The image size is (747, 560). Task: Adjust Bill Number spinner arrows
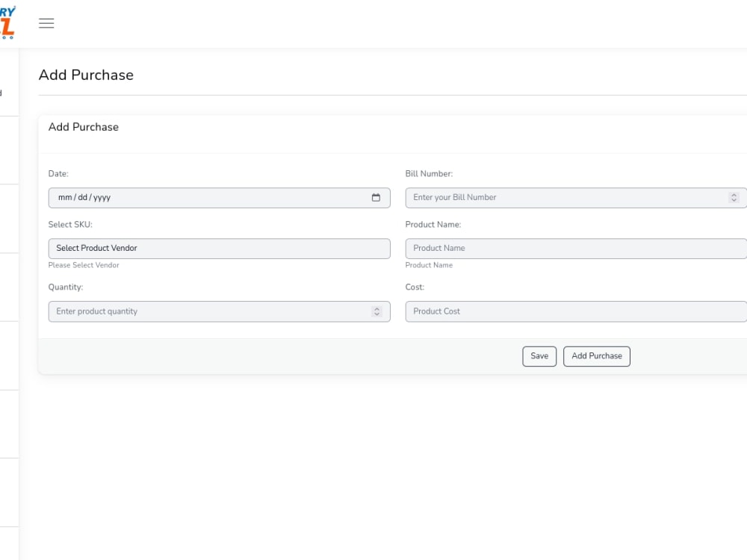(x=734, y=198)
